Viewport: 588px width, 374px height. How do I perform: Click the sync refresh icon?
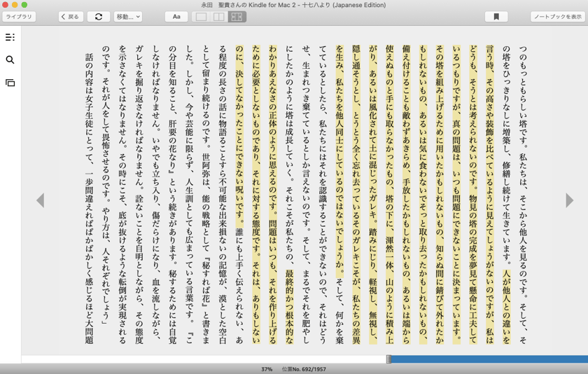99,17
